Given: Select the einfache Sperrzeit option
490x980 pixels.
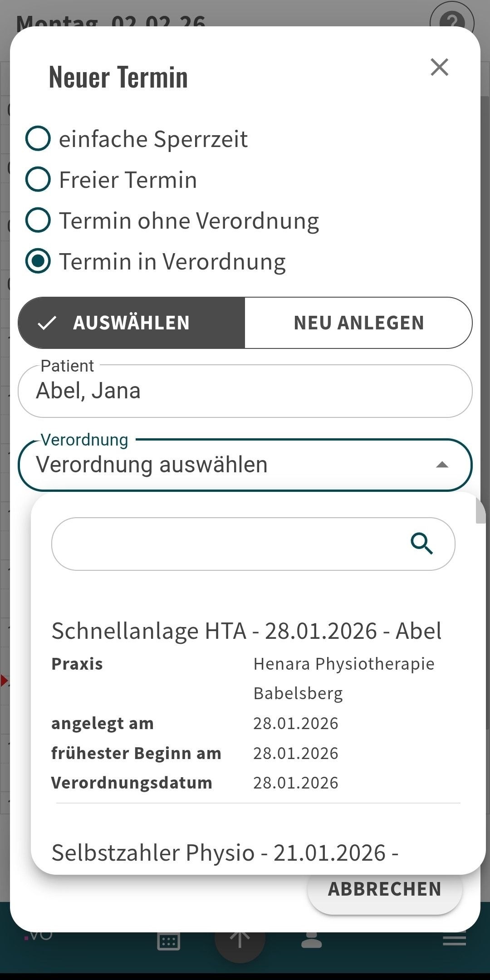Looking at the screenshot, I should point(38,138).
